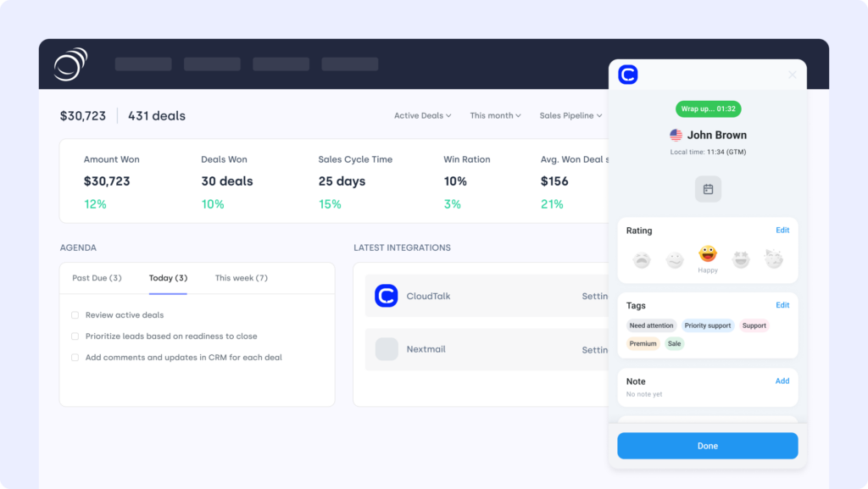Open the calendar icon below John Brown's local time

click(708, 189)
